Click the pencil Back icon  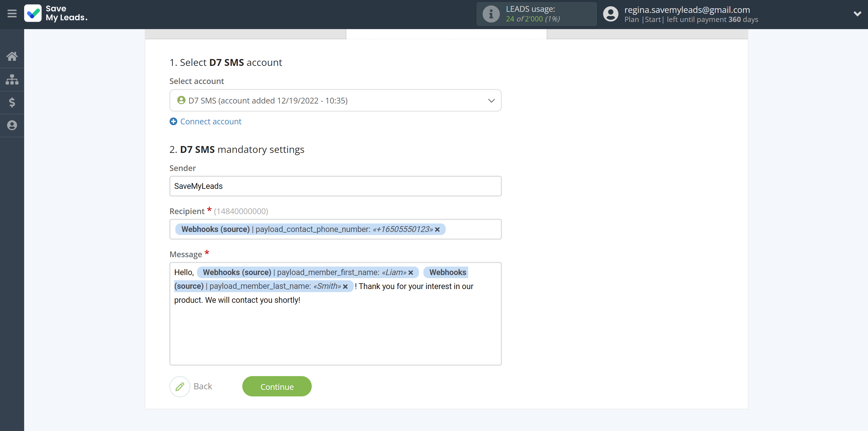(180, 386)
